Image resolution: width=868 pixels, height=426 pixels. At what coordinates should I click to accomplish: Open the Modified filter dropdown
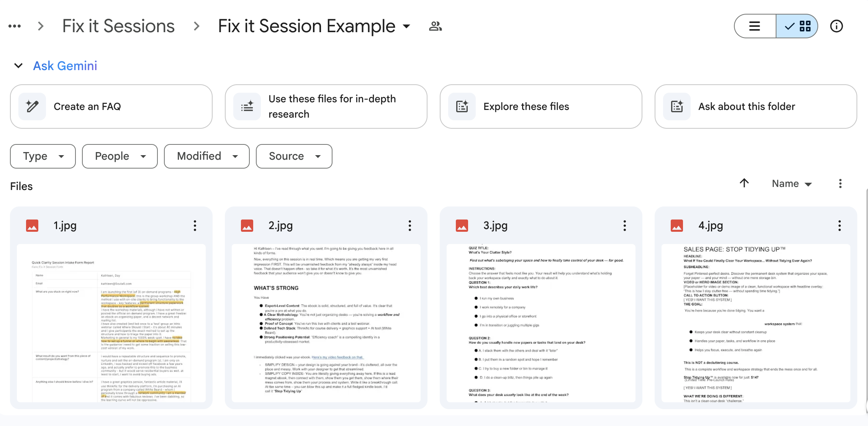tap(207, 156)
